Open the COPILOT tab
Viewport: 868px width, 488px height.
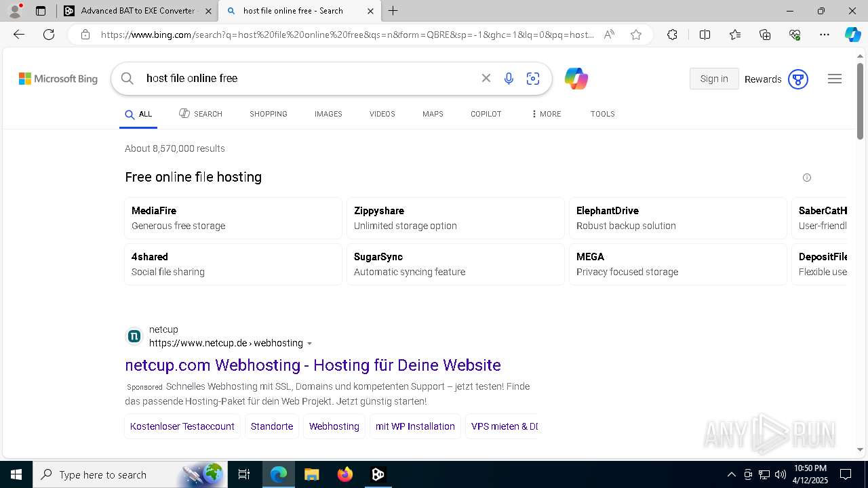pyautogui.click(x=486, y=114)
